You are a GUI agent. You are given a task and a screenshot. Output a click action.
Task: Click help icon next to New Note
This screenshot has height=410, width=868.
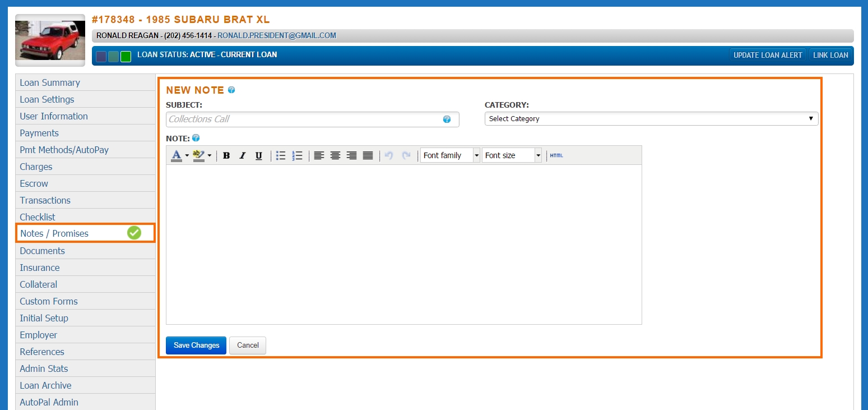tap(231, 90)
